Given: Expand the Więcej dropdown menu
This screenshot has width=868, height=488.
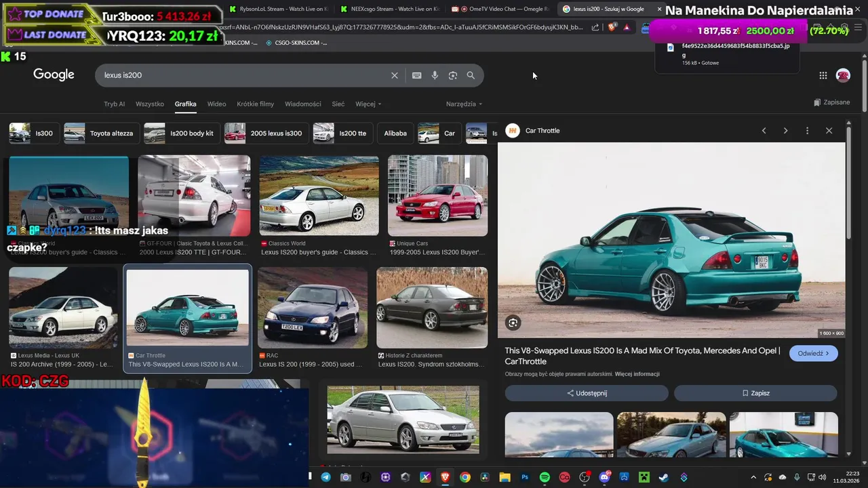Looking at the screenshot, I should pos(368,104).
